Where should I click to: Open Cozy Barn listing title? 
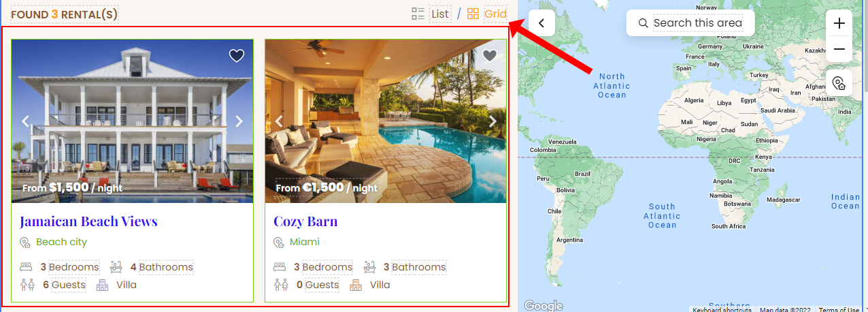point(305,221)
